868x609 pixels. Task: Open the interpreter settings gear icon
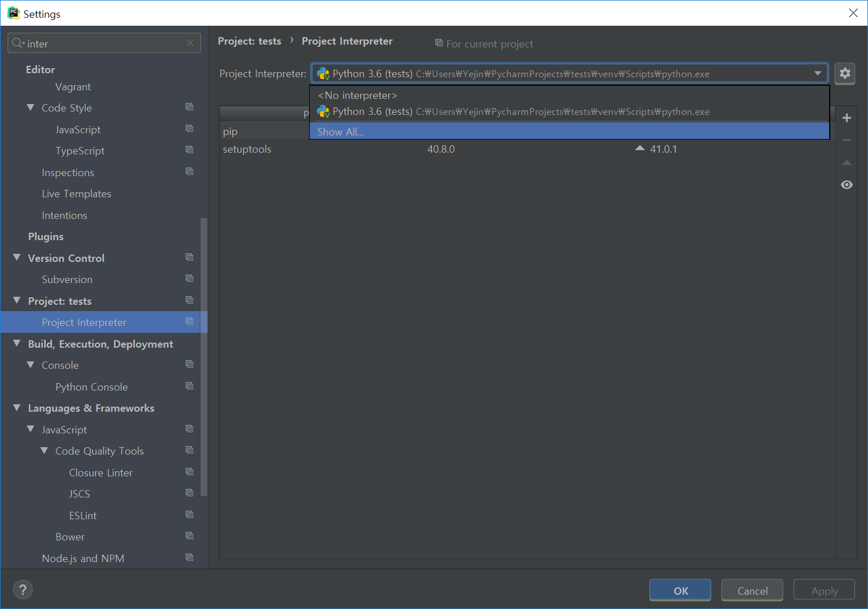[x=845, y=73]
